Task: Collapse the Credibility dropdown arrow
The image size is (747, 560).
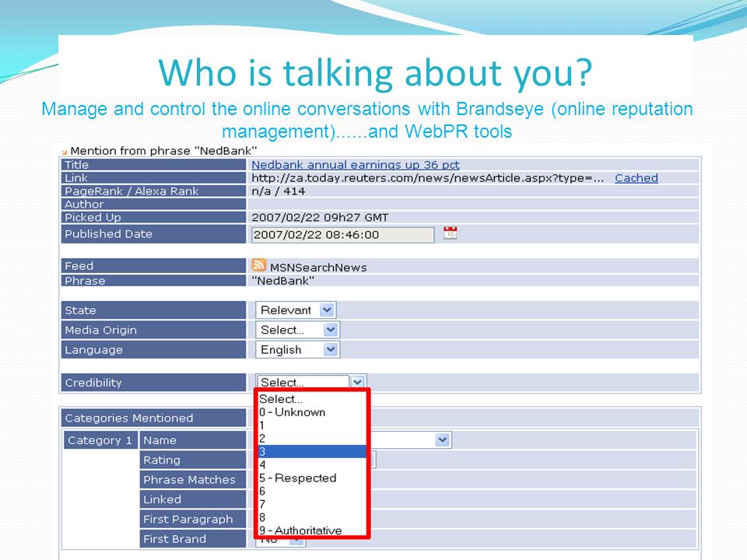Action: [x=358, y=381]
